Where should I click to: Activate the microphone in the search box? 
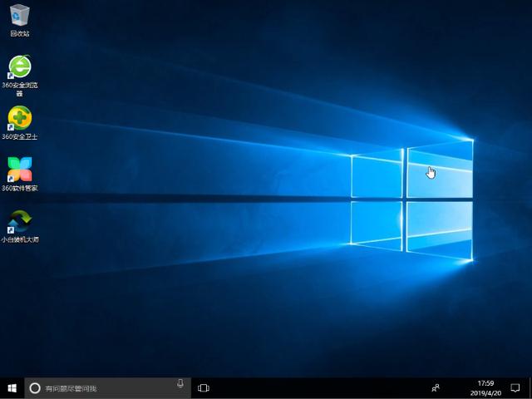pyautogui.click(x=180, y=385)
